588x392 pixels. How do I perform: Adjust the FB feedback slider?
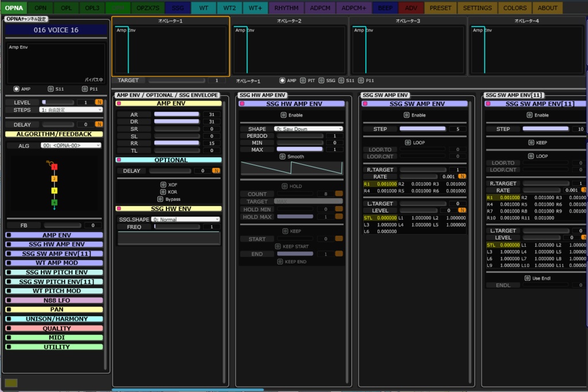coord(62,225)
